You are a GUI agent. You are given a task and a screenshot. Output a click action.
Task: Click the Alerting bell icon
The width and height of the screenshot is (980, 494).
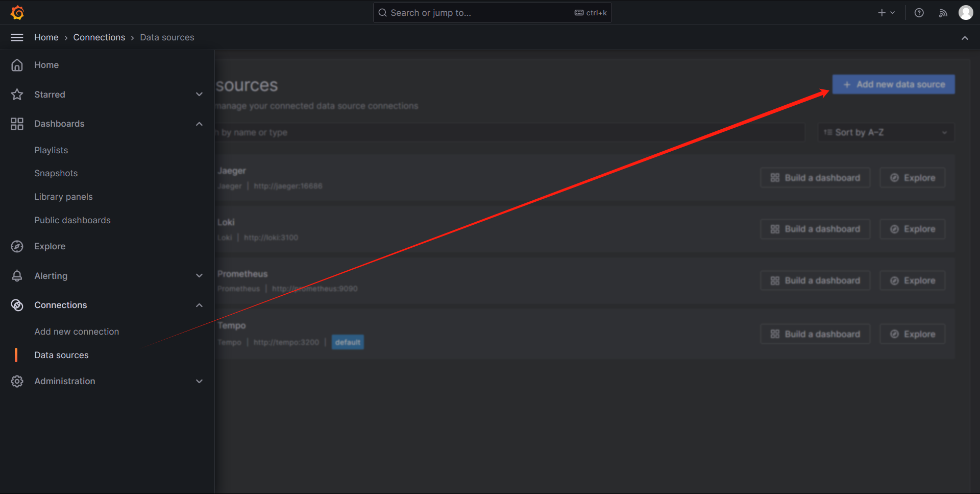17,276
